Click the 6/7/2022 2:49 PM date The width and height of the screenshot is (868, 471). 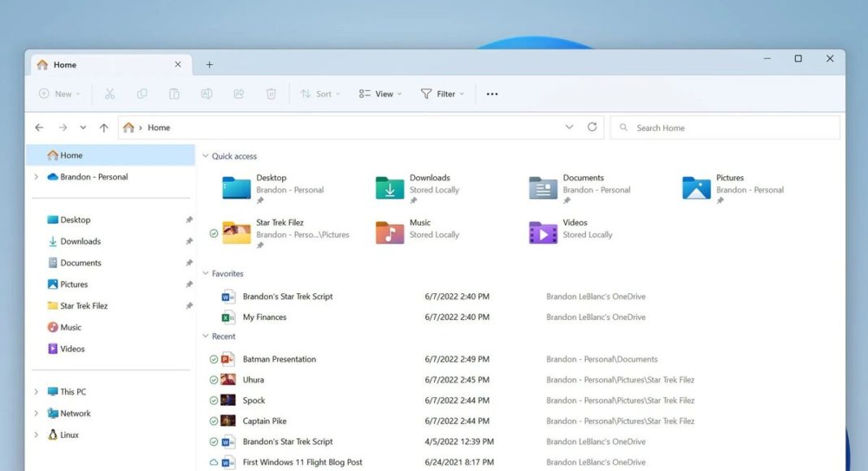[x=458, y=359]
